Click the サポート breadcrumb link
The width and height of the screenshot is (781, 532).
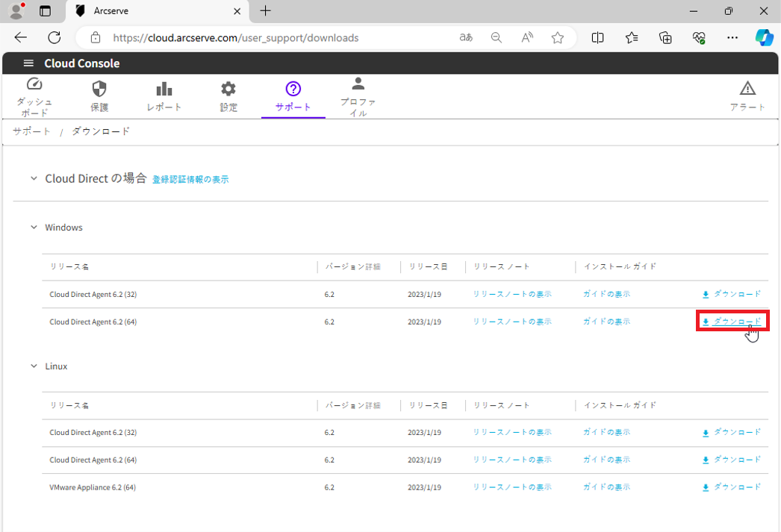click(31, 131)
